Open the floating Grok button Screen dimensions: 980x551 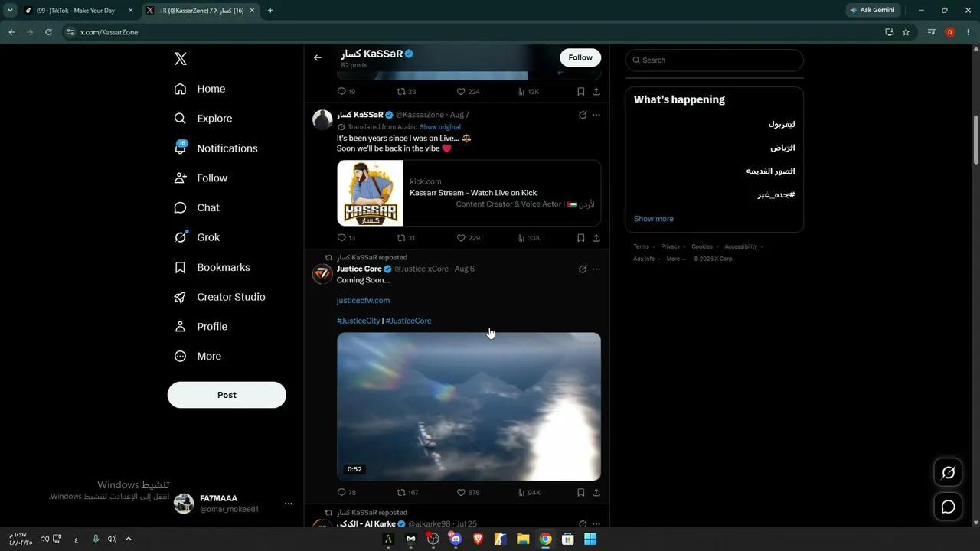[948, 473]
